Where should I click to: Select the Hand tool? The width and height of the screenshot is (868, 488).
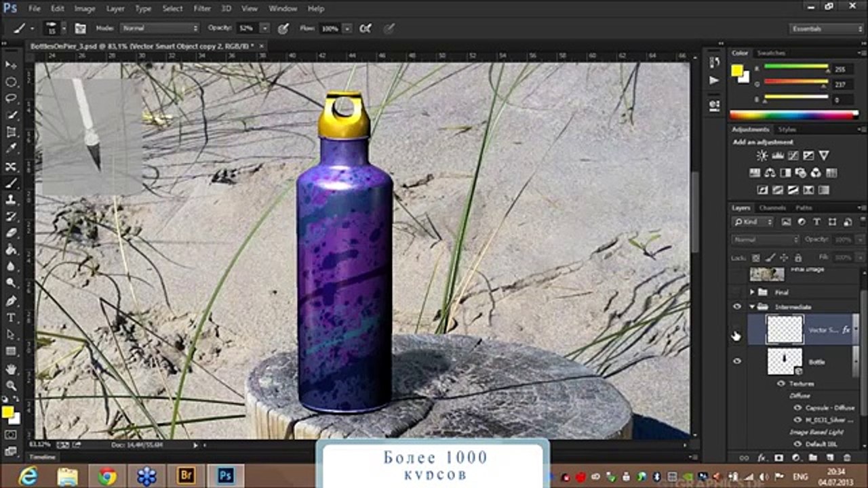pos(11,369)
